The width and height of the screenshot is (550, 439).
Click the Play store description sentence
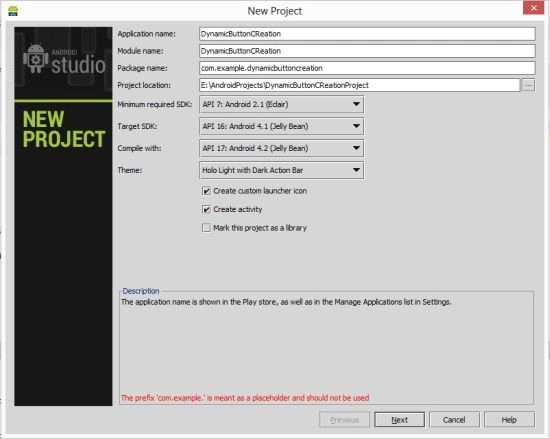286,302
